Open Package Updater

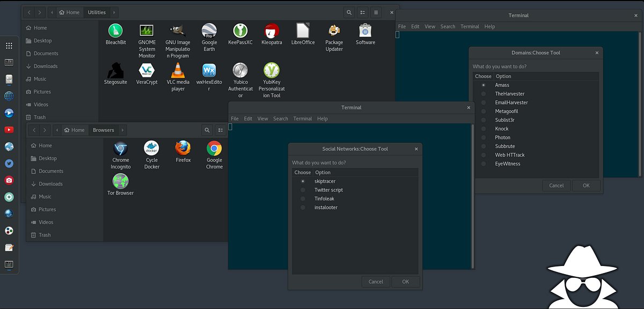[334, 31]
